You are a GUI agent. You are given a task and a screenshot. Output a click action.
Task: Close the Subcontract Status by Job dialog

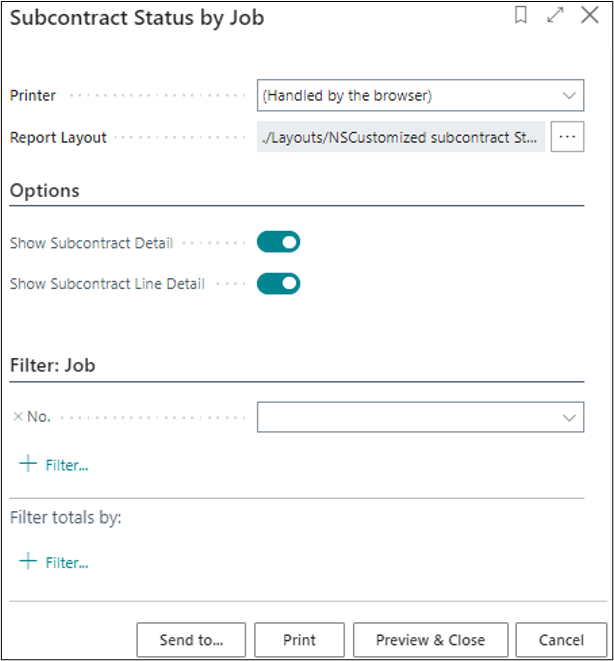tap(589, 16)
